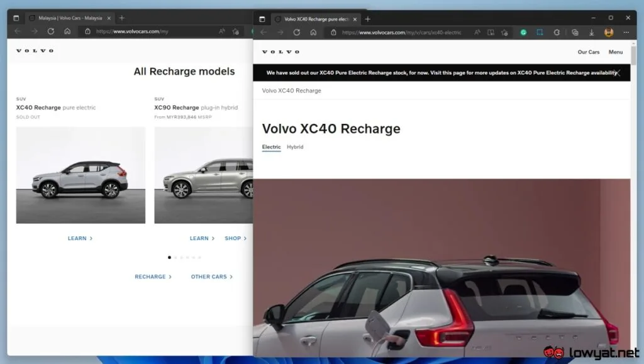Click From MYR393,846 MSRP price text
This screenshot has height=364, width=644.
183,118
